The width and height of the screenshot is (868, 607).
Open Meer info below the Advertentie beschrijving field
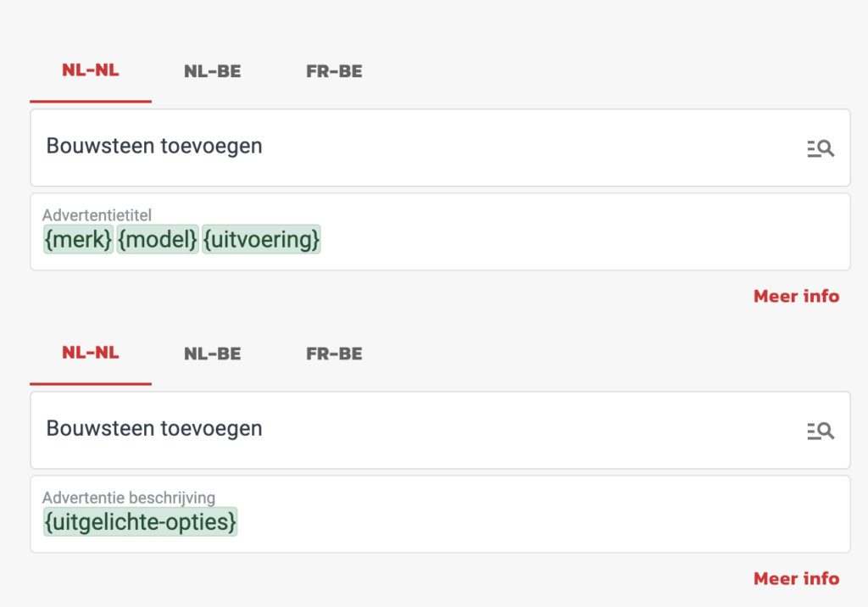tap(796, 578)
